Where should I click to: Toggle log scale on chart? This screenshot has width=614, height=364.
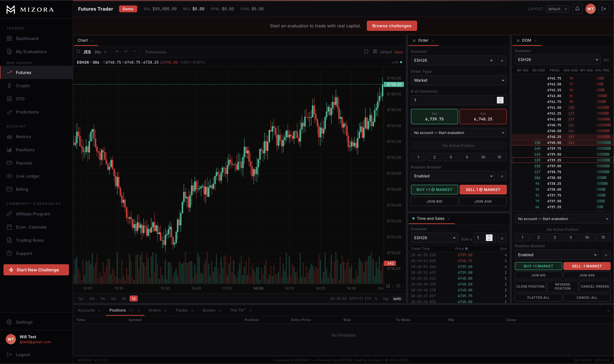[385, 299]
